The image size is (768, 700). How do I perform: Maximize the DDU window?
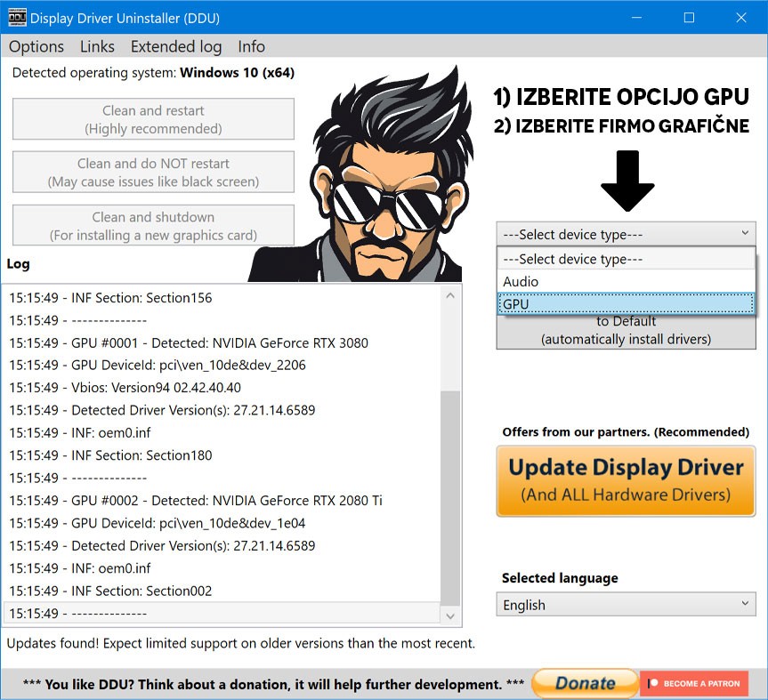coord(689,18)
